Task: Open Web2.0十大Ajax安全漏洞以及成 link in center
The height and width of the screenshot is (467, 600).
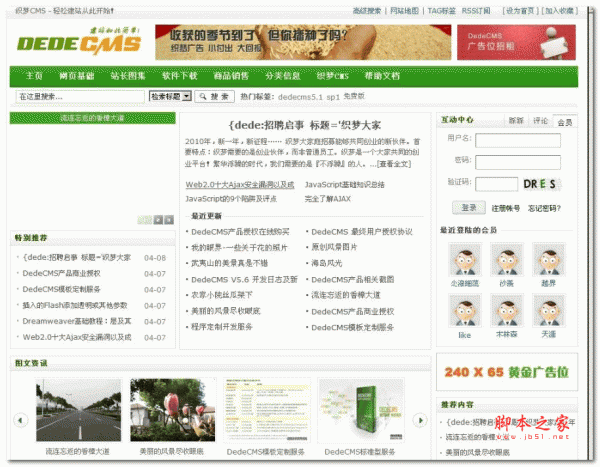Action: 240,185
